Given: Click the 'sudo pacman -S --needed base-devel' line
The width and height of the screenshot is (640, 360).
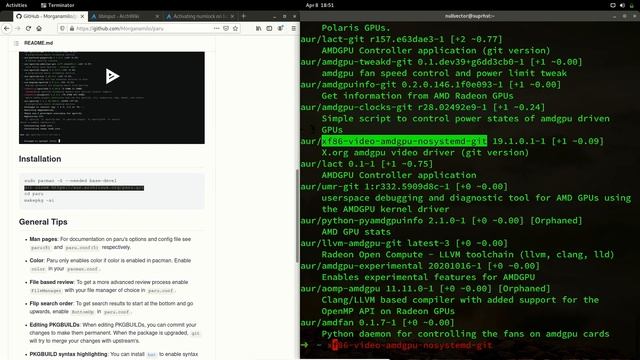Looking at the screenshot, I should click(70, 181).
